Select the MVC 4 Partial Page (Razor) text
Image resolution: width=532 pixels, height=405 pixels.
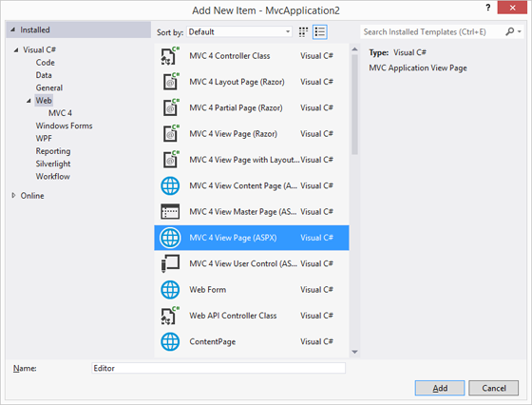[236, 108]
